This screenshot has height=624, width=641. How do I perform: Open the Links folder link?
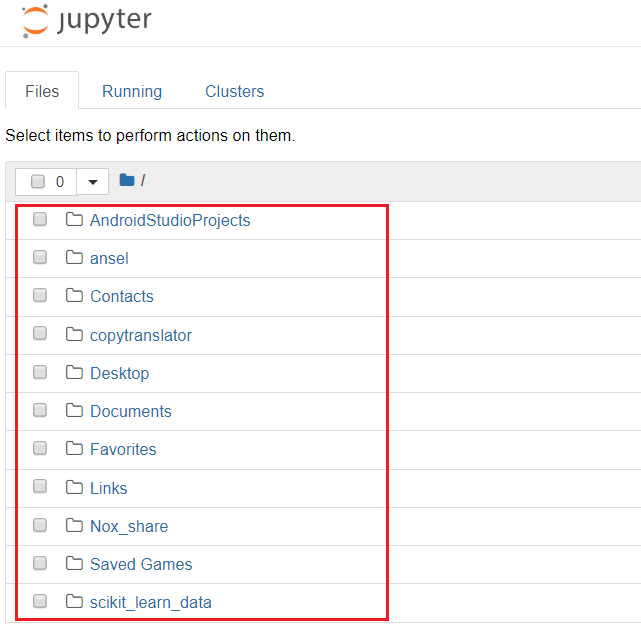[x=109, y=488]
